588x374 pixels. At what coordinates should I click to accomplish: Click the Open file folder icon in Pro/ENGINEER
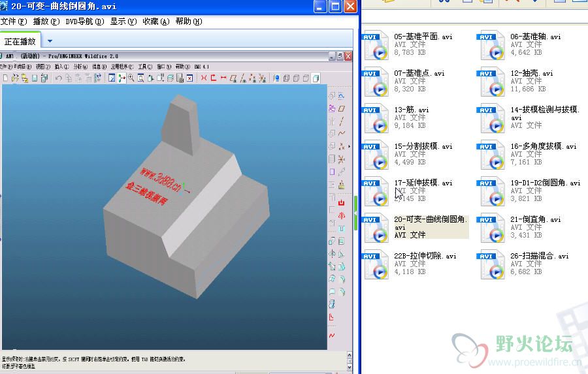click(x=14, y=78)
